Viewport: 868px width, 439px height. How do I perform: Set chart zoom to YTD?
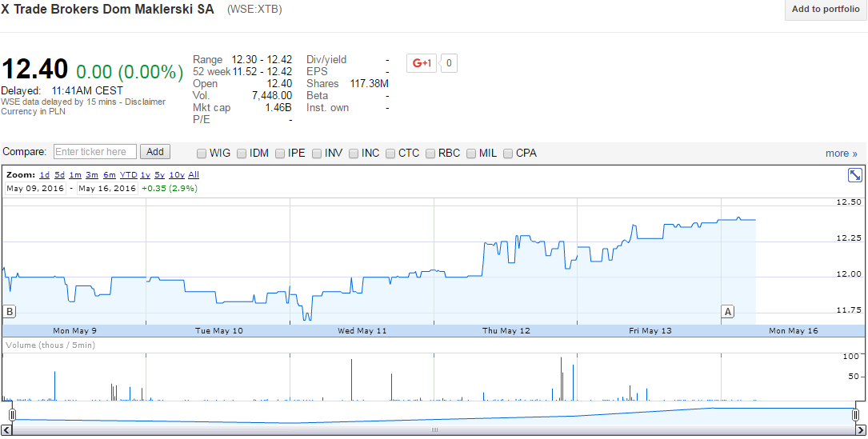pyautogui.click(x=129, y=175)
